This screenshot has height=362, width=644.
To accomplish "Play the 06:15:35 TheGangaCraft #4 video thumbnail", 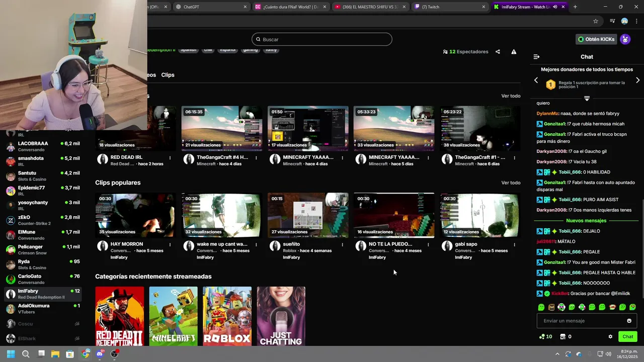I will 222,128.
